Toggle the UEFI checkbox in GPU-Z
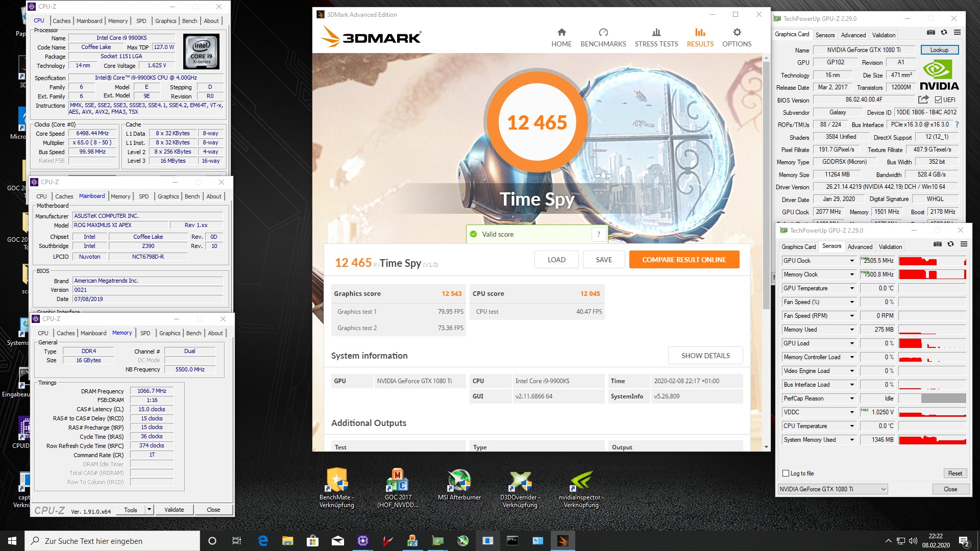Image resolution: width=980 pixels, height=551 pixels. coord(938,100)
